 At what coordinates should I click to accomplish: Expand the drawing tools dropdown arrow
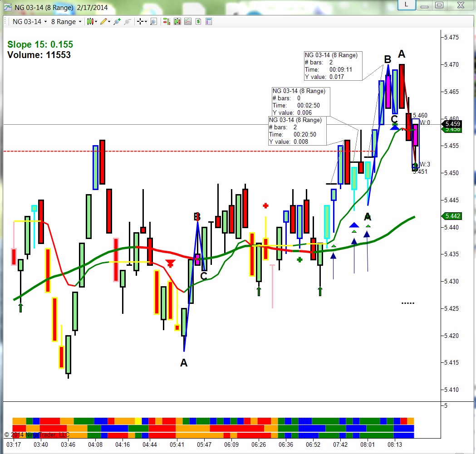pos(109,22)
